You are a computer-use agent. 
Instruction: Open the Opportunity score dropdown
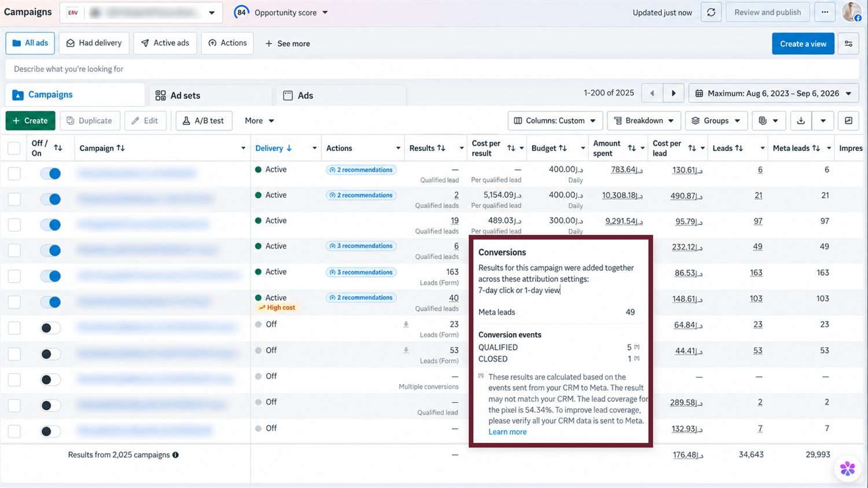click(281, 12)
